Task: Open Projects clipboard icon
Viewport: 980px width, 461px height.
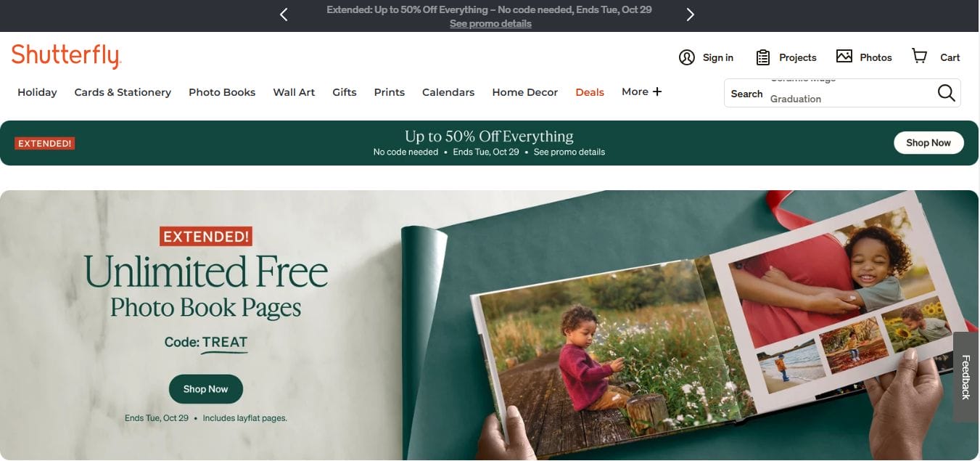Action: tap(762, 57)
